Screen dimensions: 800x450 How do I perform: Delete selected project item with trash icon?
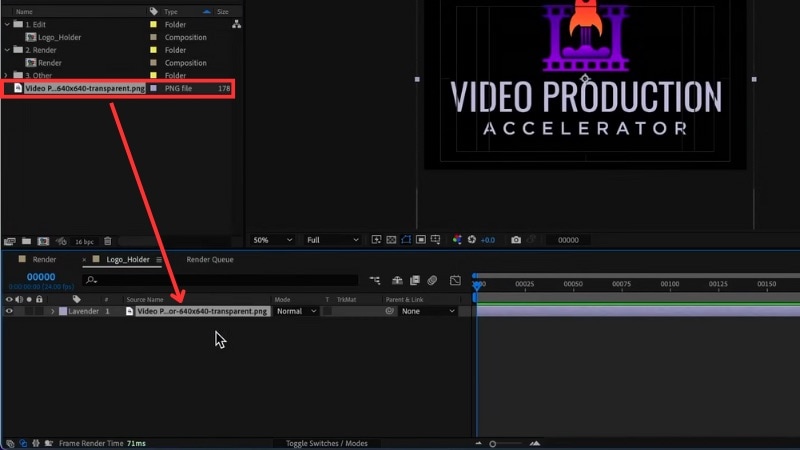pos(108,241)
